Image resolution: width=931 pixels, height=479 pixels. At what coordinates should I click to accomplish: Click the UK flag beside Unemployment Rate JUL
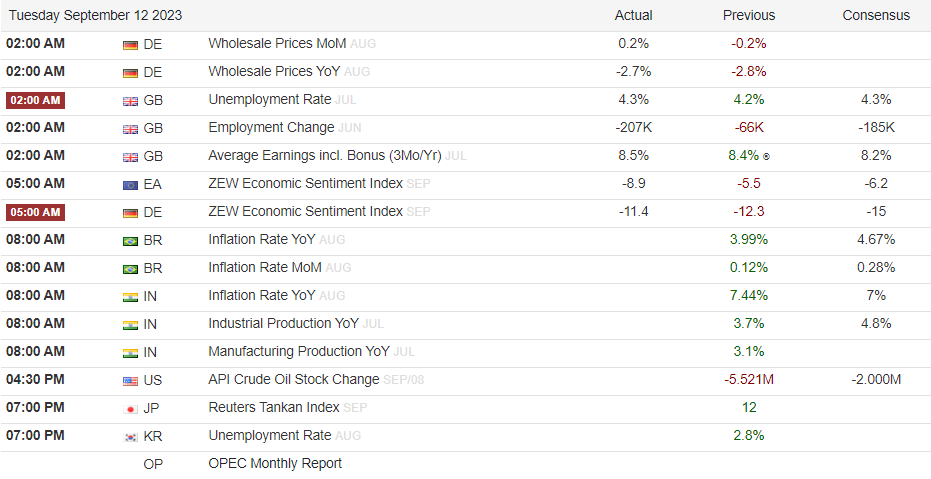tap(130, 100)
